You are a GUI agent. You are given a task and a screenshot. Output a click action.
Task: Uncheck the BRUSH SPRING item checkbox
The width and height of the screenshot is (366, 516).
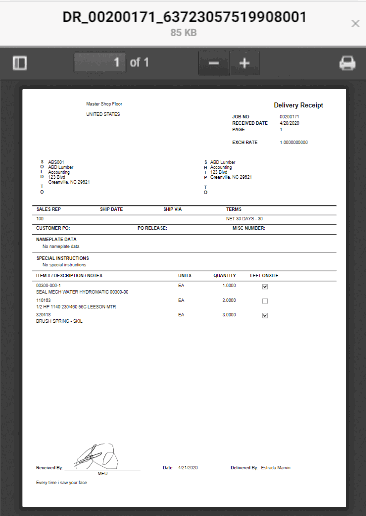click(x=265, y=315)
